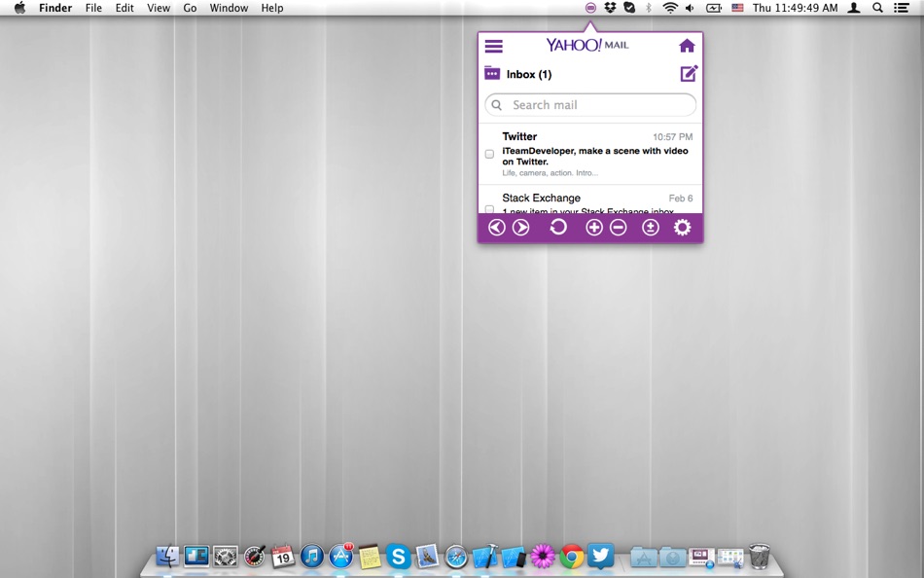Viewport: 924px width, 578px height.
Task: Compose a new email with pencil icon
Action: tap(689, 74)
